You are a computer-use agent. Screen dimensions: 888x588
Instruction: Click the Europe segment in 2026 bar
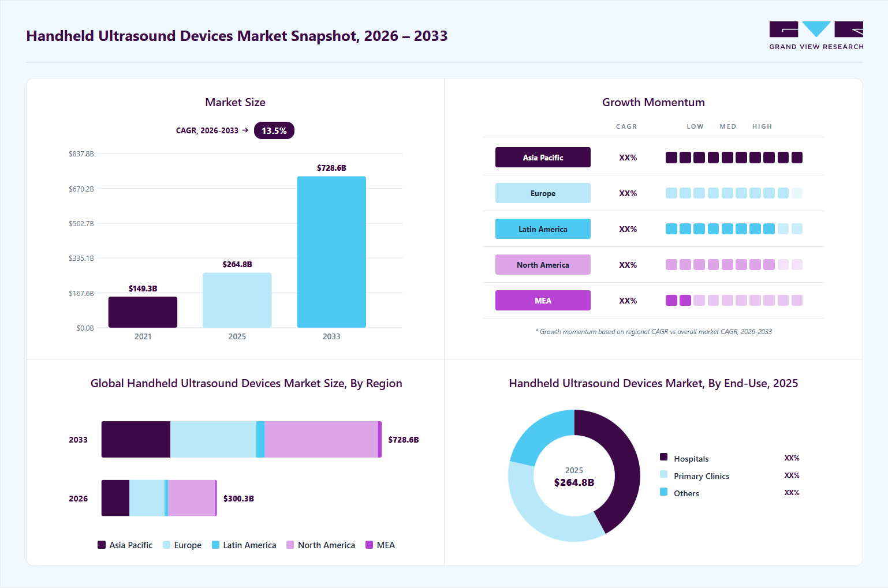[147, 498]
